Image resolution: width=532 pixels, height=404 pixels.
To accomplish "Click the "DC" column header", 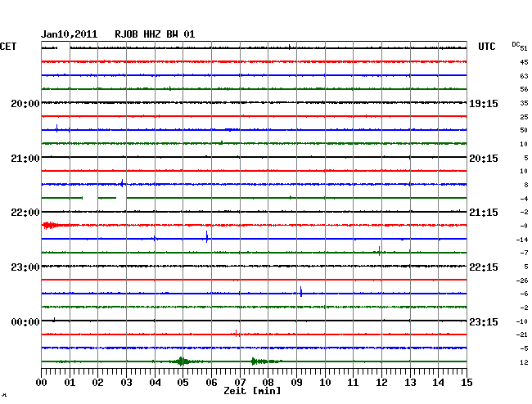I will pyautogui.click(x=516, y=44).
